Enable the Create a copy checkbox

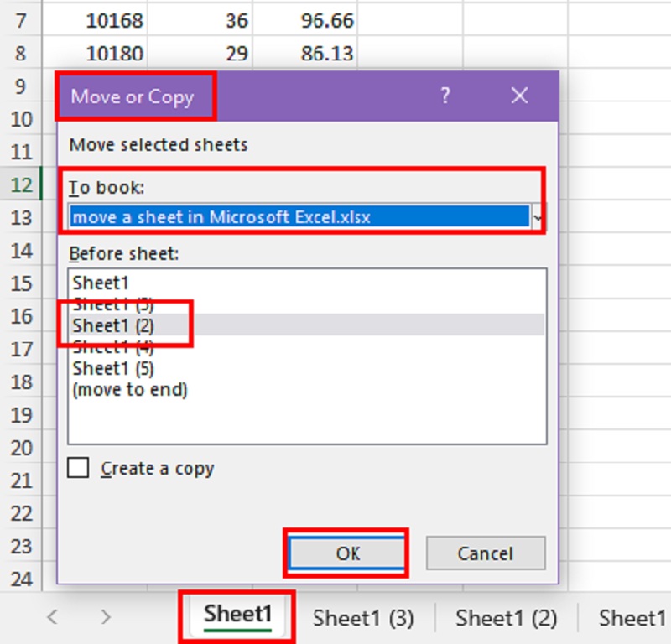[78, 468]
